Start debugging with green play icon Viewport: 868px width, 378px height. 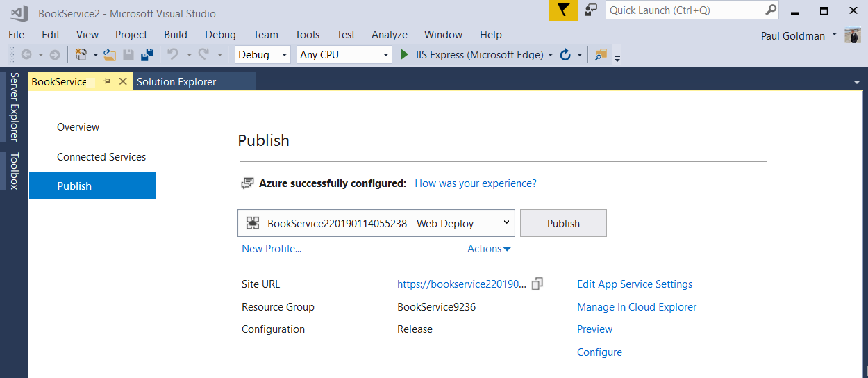click(x=405, y=54)
